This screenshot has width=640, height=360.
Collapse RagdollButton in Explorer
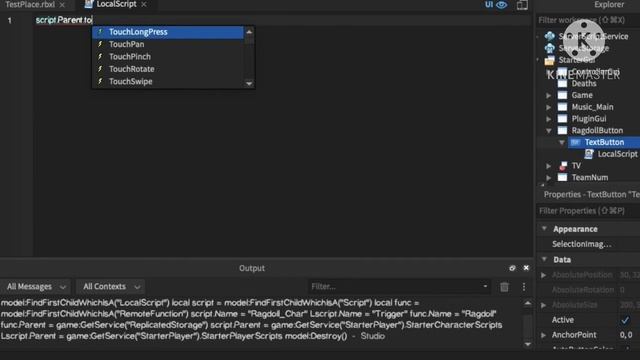point(549,131)
